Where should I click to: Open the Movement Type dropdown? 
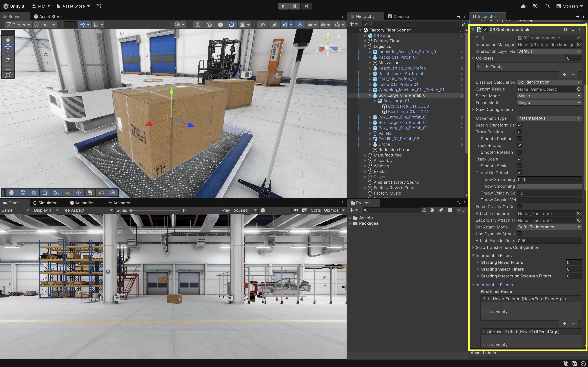pos(549,118)
